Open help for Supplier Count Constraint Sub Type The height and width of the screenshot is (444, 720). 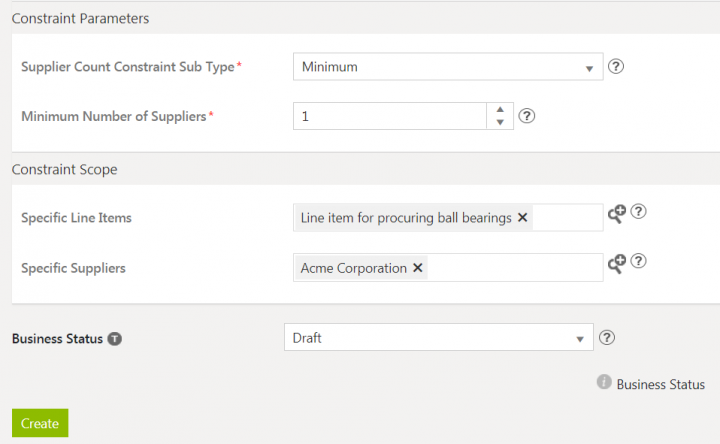616,67
